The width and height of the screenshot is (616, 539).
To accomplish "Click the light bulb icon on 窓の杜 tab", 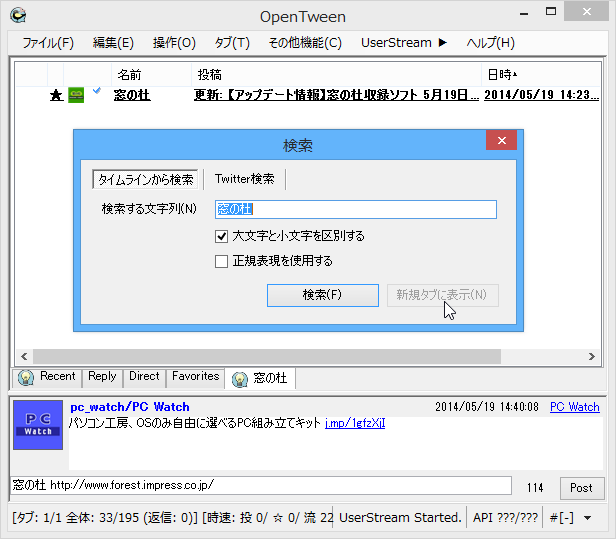I will [240, 379].
